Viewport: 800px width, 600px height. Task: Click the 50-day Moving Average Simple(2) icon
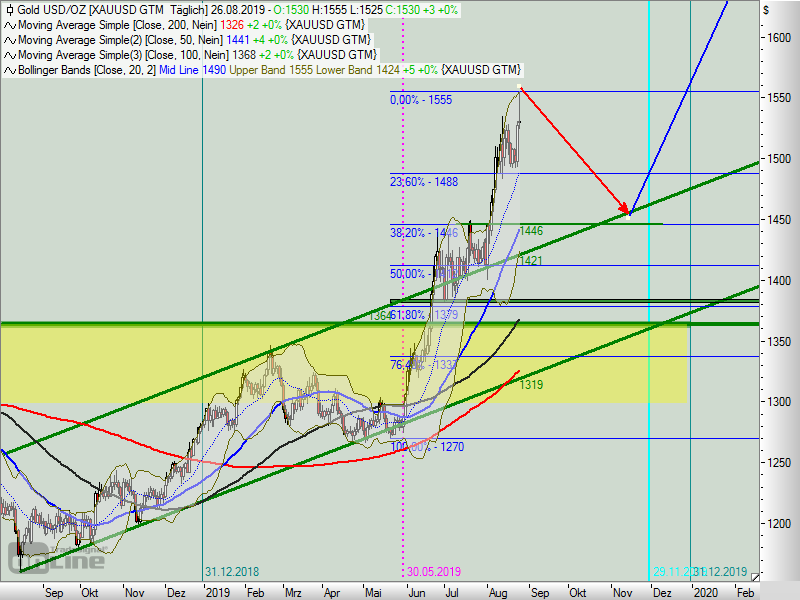point(10,40)
